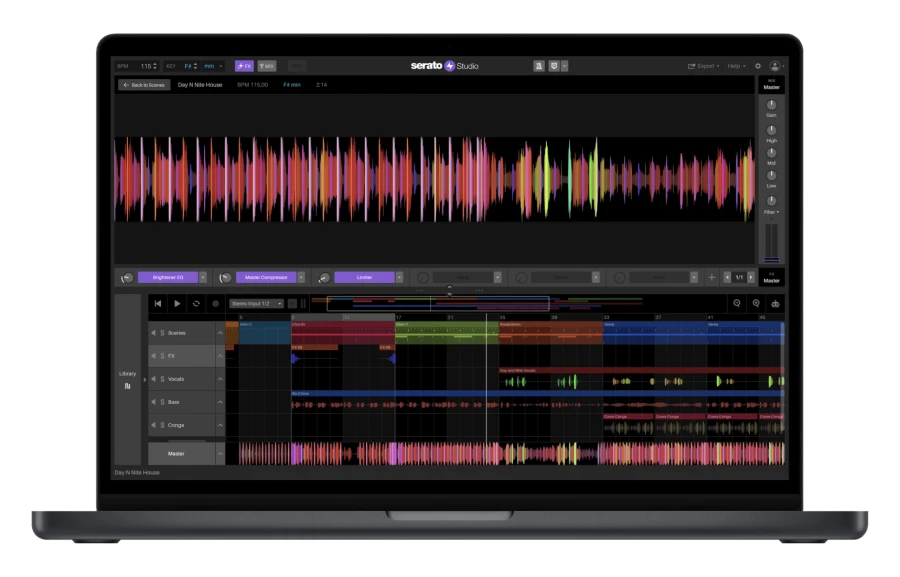Expand the Library panel arrow
The image size is (900, 577).
[x=145, y=379]
